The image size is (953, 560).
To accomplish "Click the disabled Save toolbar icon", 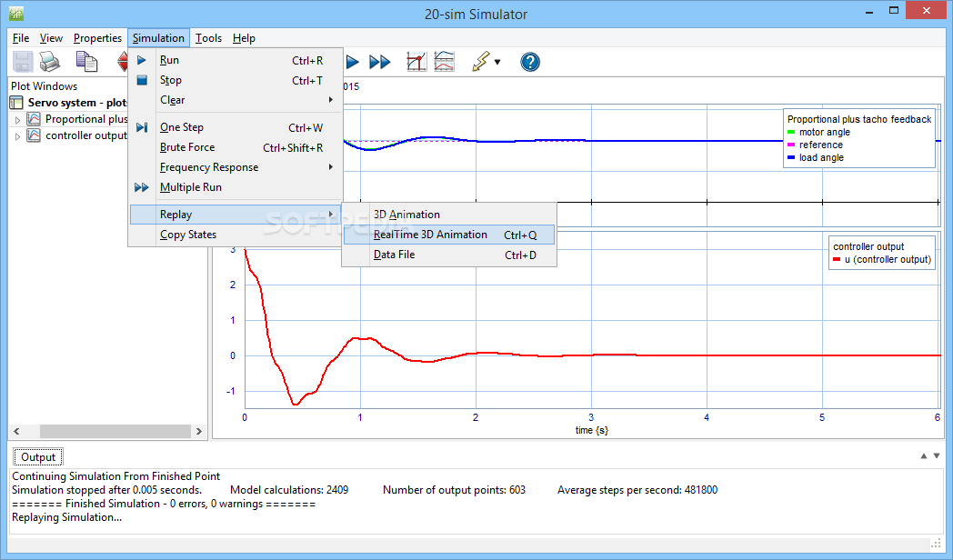I will 23,61.
